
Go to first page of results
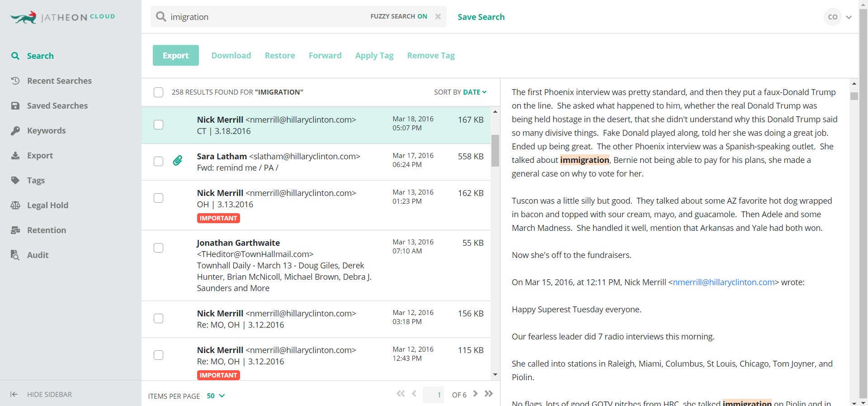click(x=401, y=394)
